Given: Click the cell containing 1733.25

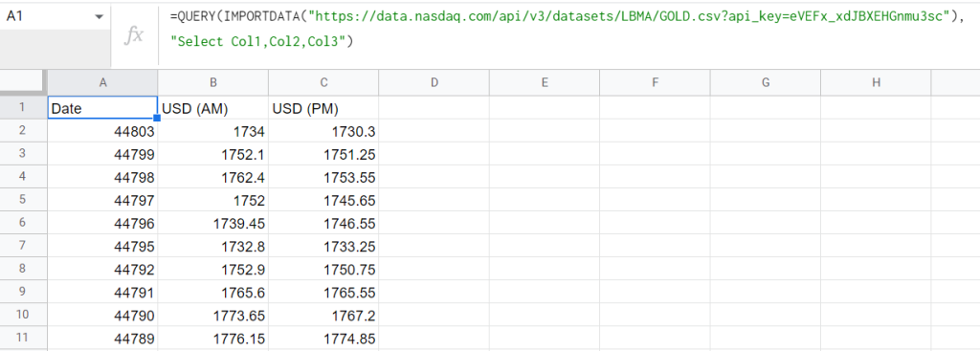Looking at the screenshot, I should click(x=323, y=247).
